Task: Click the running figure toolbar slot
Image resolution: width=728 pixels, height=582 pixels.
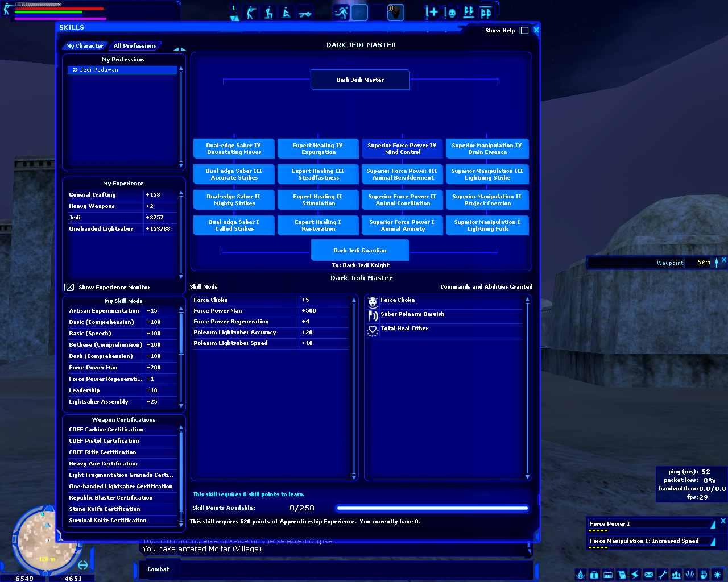Action: tap(341, 12)
